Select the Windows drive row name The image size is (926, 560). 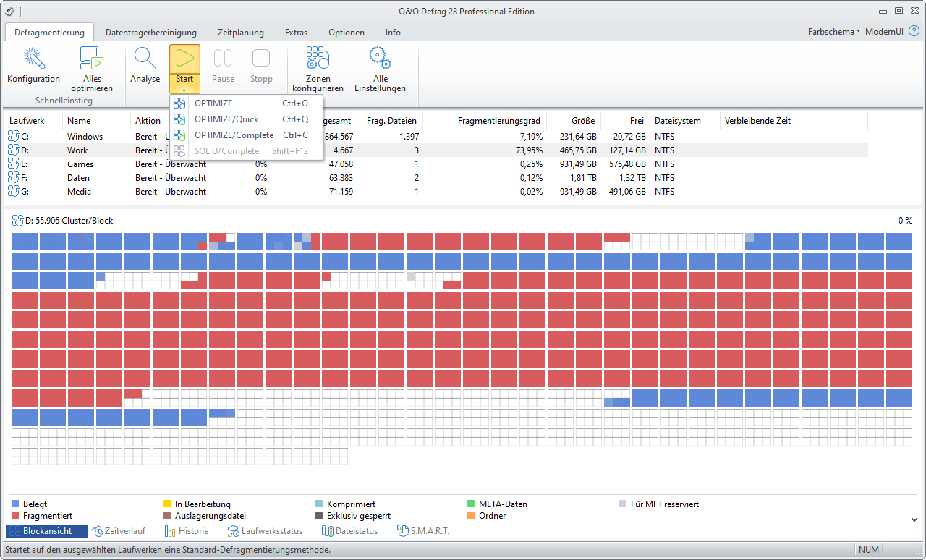click(85, 136)
